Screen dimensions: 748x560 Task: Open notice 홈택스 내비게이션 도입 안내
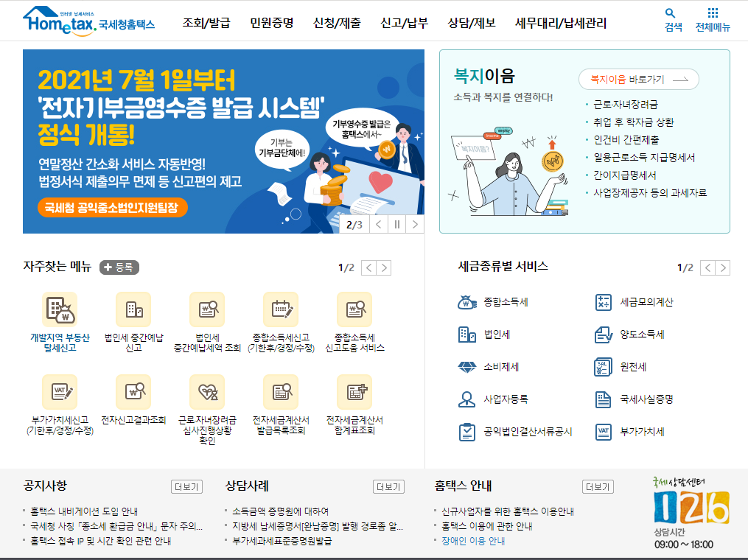tap(84, 511)
